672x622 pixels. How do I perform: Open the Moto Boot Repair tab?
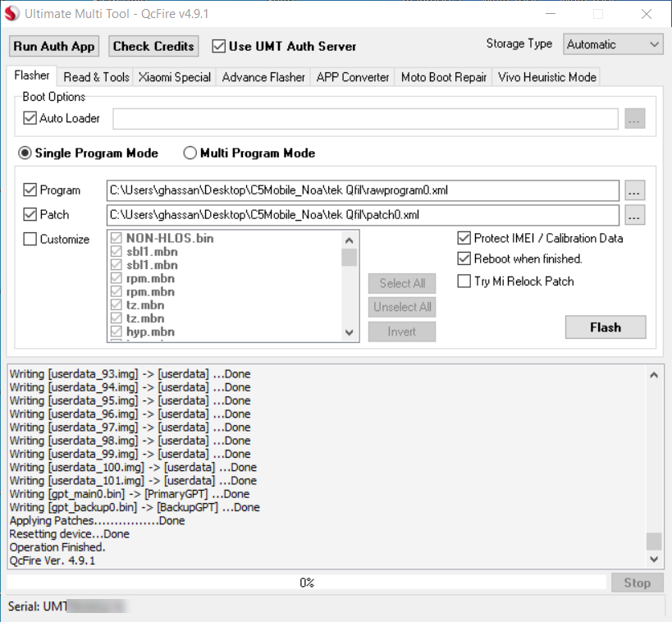(444, 77)
